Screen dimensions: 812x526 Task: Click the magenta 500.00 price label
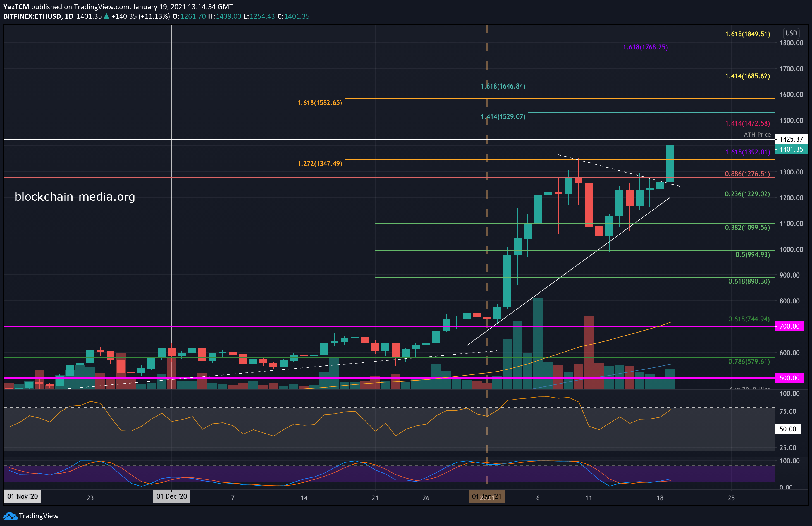[x=789, y=378]
